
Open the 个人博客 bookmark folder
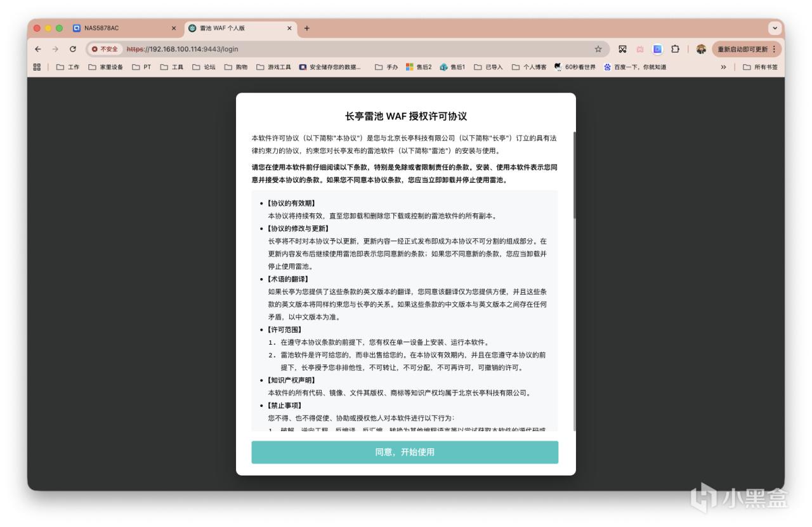pos(528,67)
